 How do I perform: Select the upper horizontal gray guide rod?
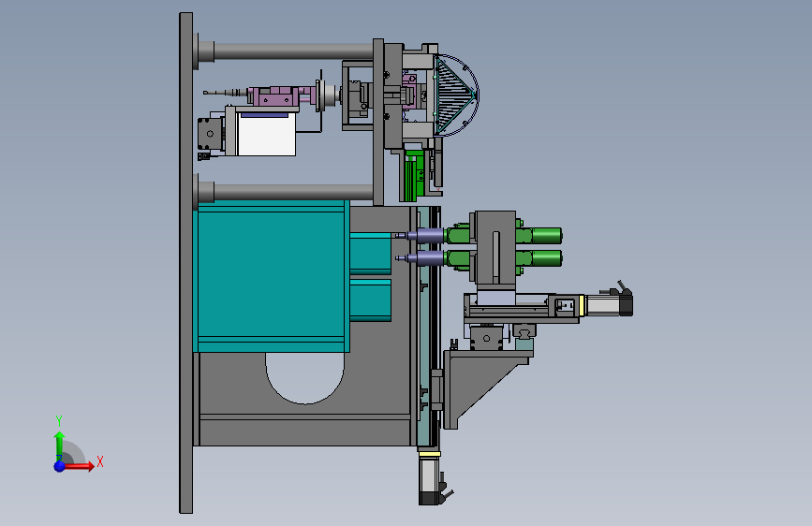coord(292,51)
